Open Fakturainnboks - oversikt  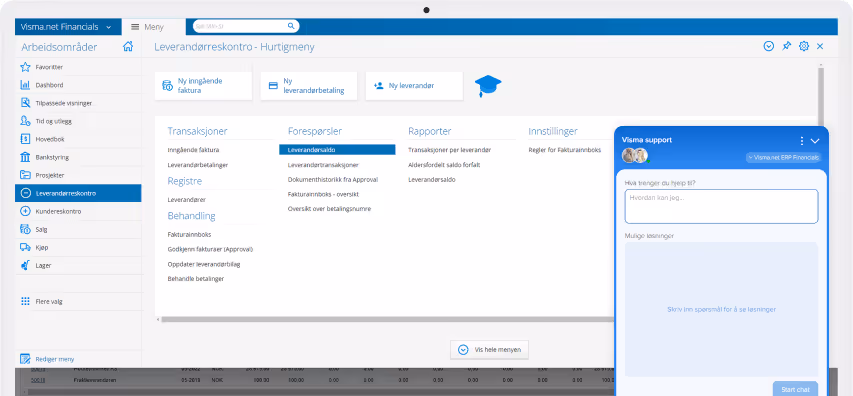323,194
